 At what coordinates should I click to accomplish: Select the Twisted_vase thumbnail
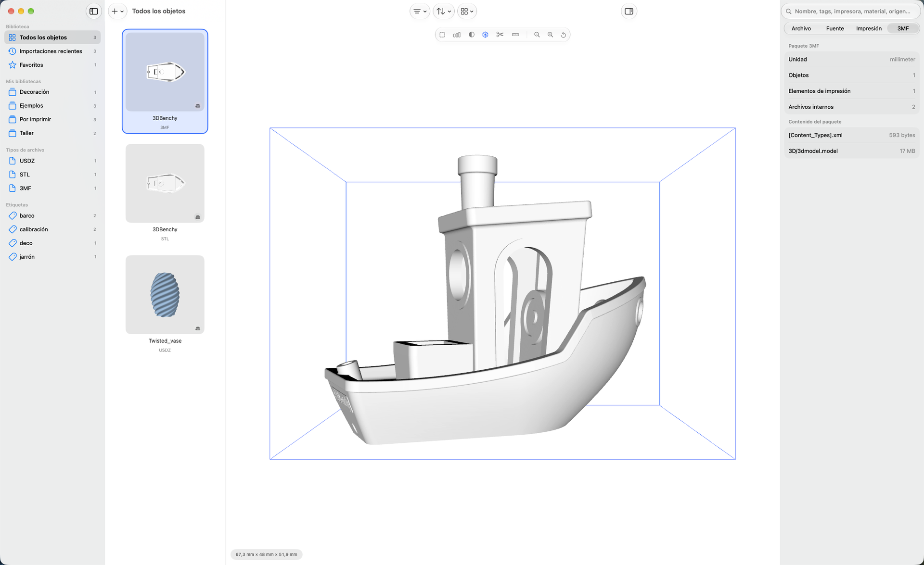pyautogui.click(x=165, y=295)
